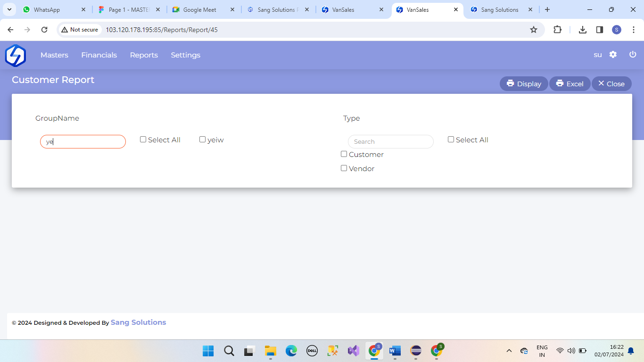Click the Type search field

coord(390,141)
